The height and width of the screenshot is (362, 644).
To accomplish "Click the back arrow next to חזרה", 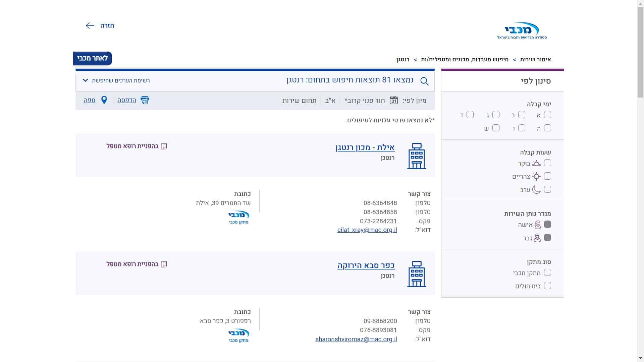I will pos(90,25).
